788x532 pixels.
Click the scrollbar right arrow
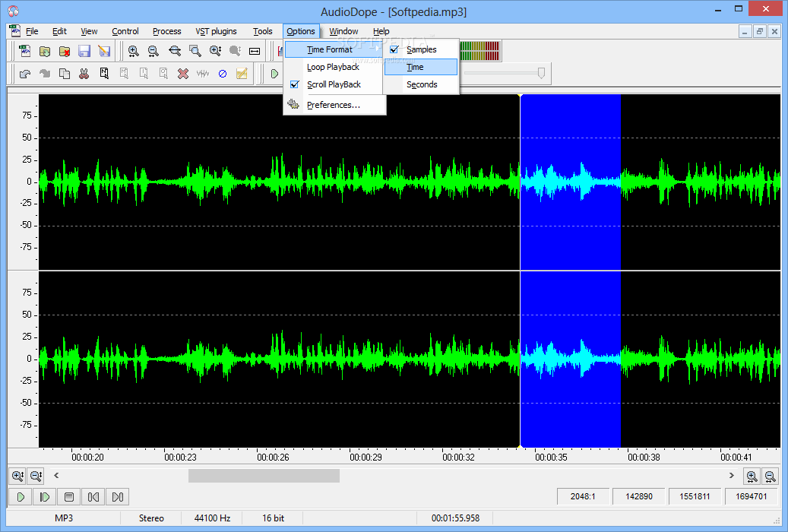point(731,475)
